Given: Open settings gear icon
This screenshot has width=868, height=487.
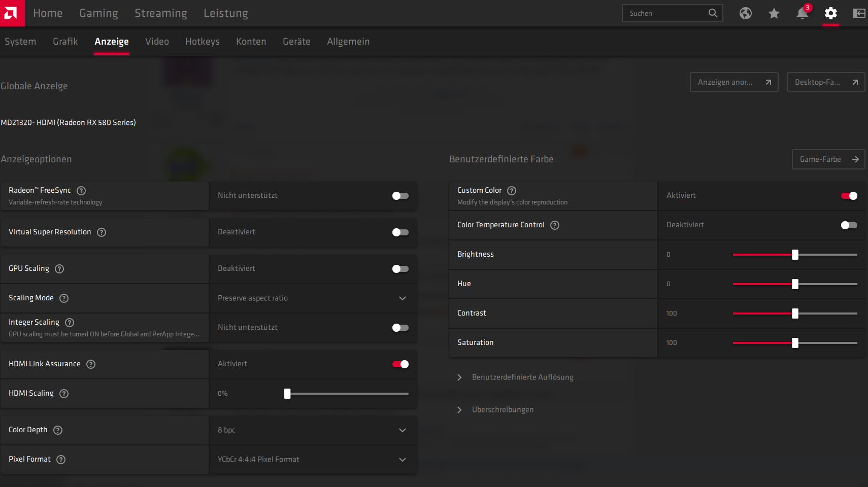Looking at the screenshot, I should 831,13.
